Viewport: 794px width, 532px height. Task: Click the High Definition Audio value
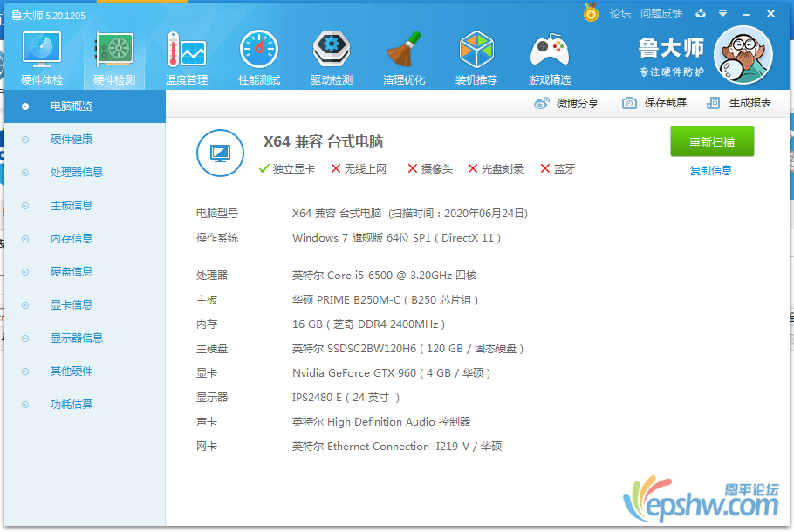(381, 421)
